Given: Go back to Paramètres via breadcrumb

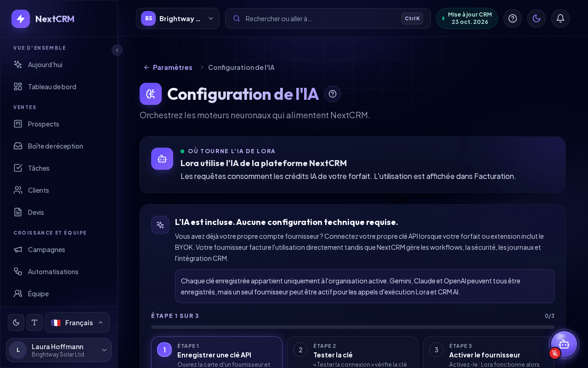Looking at the screenshot, I should (168, 67).
